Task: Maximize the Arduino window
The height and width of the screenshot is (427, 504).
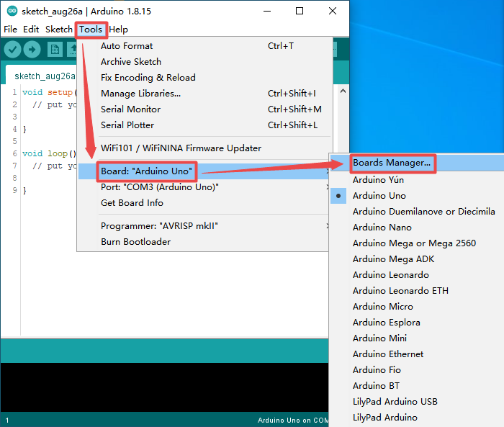Action: tap(300, 12)
